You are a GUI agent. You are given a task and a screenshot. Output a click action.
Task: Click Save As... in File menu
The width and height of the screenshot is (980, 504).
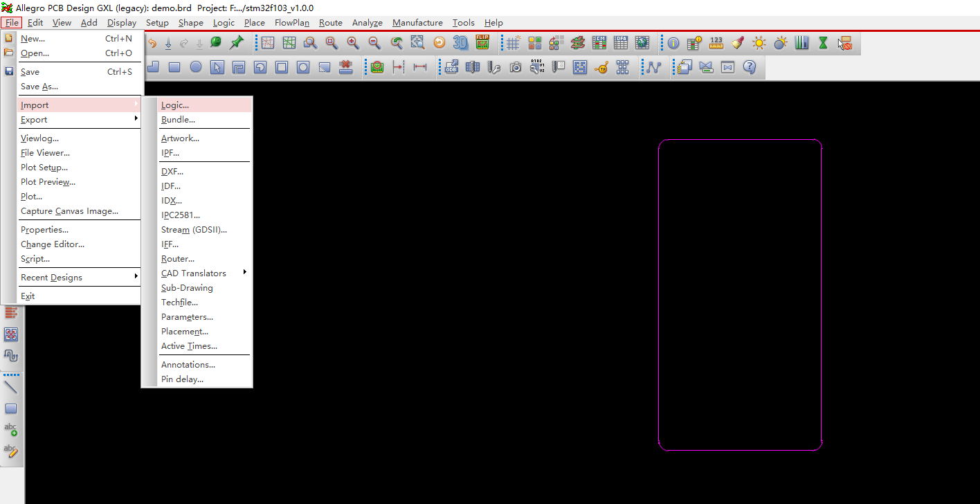[79, 87]
